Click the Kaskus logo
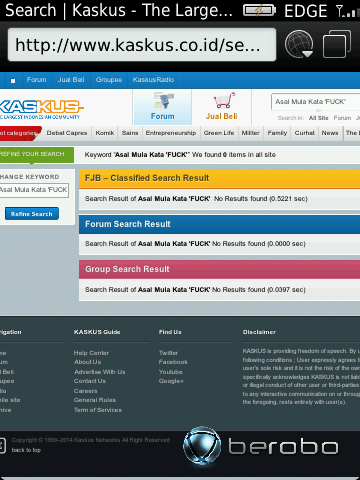360x480 pixels. click(x=41, y=109)
